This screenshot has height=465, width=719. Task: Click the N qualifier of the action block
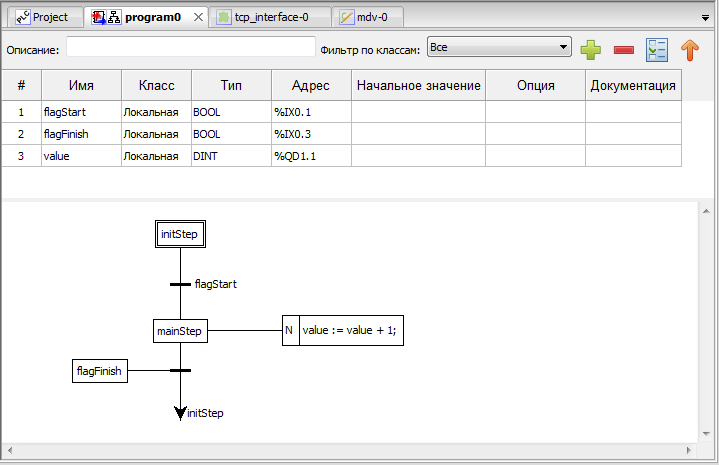tap(290, 331)
